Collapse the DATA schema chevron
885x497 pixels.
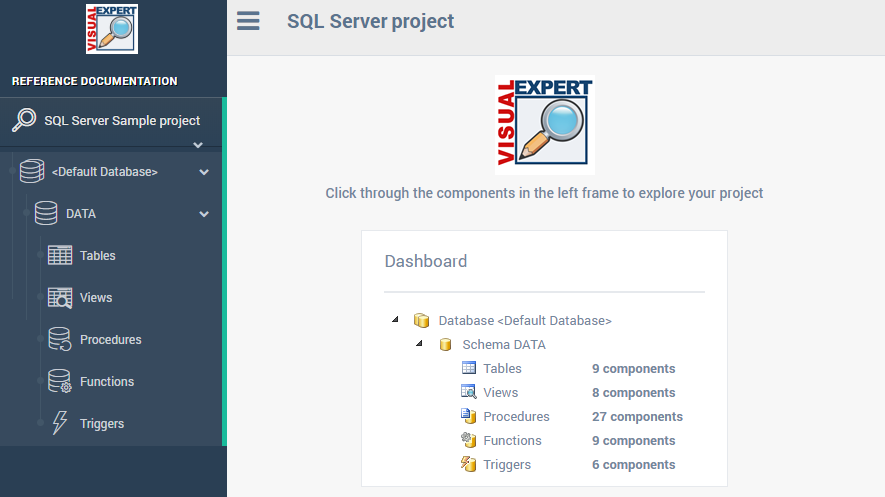point(204,214)
